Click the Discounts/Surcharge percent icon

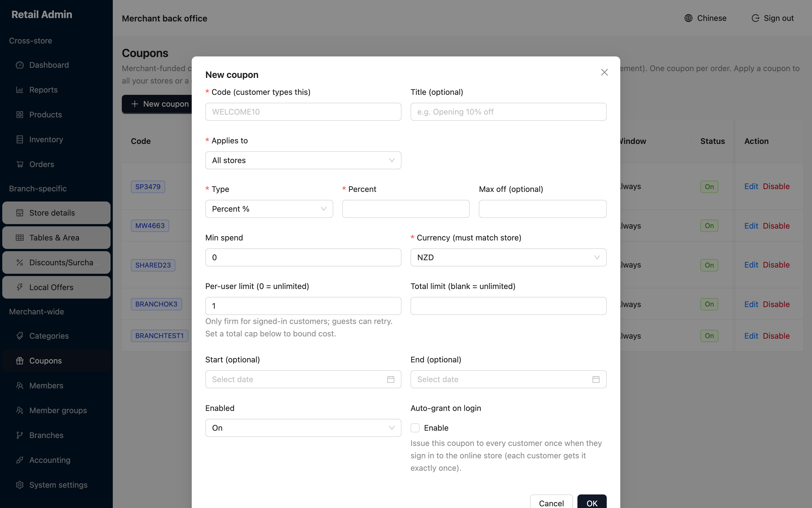click(20, 262)
